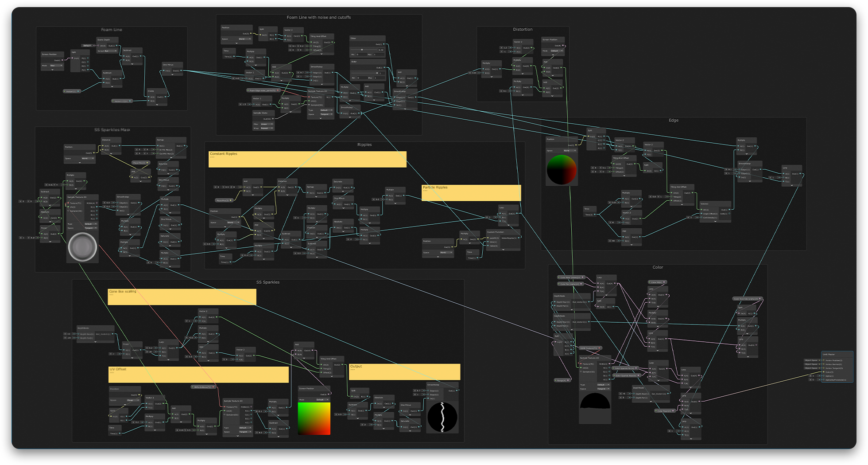Click the Foam Line with noise and cutoffs title
Viewport: 868px width, 465px height.
pos(318,17)
